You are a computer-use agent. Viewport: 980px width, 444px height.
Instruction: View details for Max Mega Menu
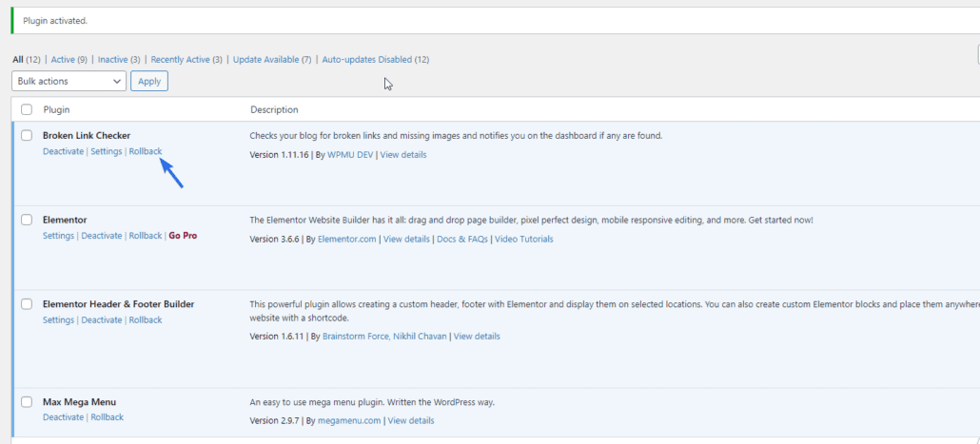(x=411, y=421)
